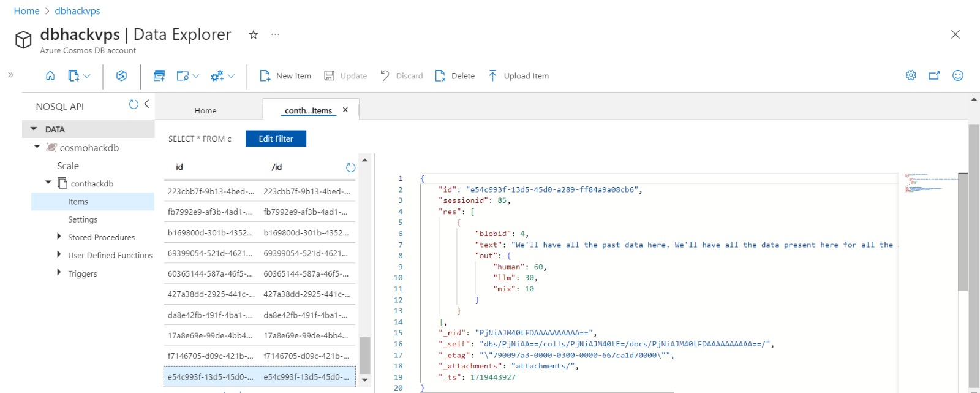Viewport: 980px width, 393px height.
Task: Open Scale under cosmohackdb
Action: pyautogui.click(x=68, y=166)
